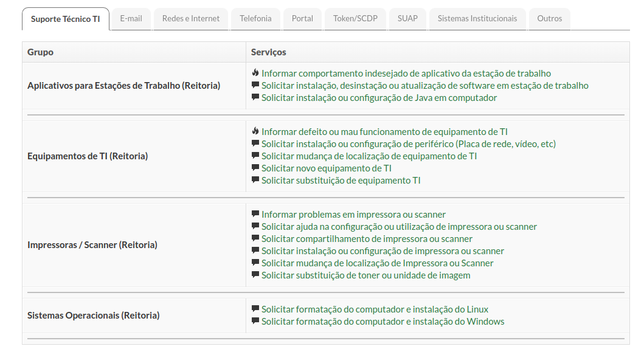
Task: Click the comment icon beside 'Solicitar novo equipamento de TI'
Action: 255,168
